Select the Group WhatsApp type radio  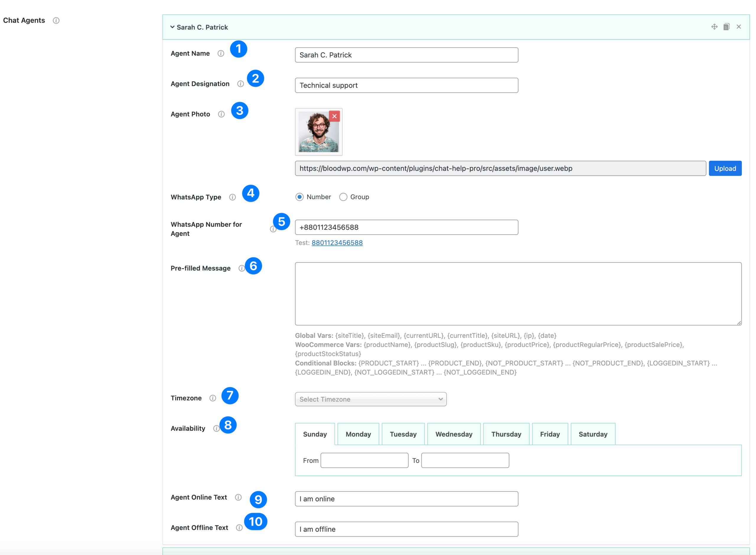(343, 197)
